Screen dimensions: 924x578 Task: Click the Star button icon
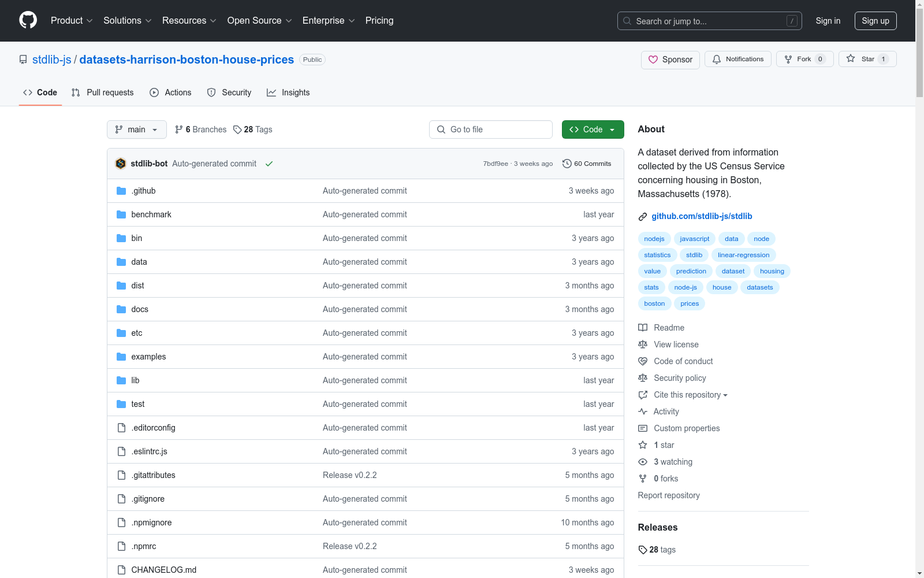tap(851, 59)
